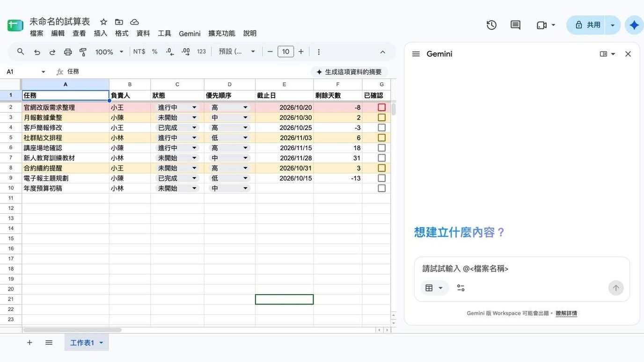Increase decimal places
Screen dimensions: 644x362
(186, 51)
